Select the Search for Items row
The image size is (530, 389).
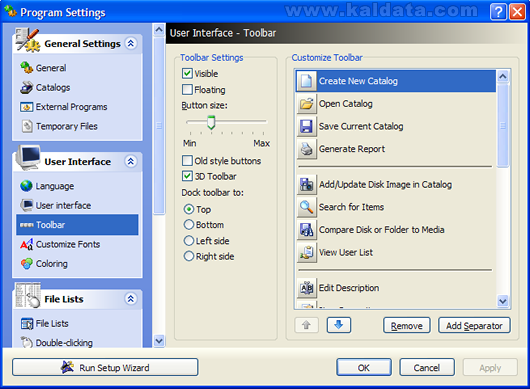(396, 207)
